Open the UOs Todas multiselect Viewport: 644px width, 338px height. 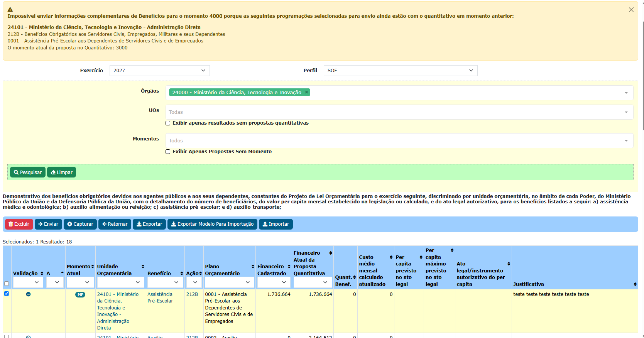[x=399, y=112]
